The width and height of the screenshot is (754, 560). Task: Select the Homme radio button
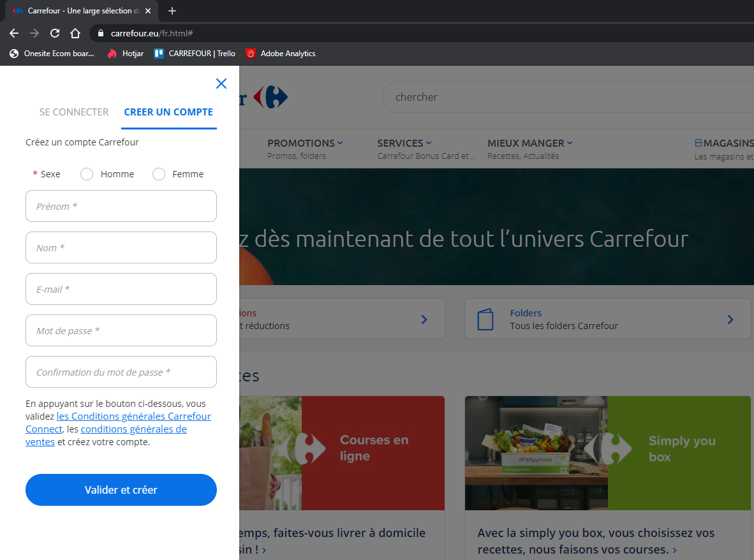click(x=87, y=174)
